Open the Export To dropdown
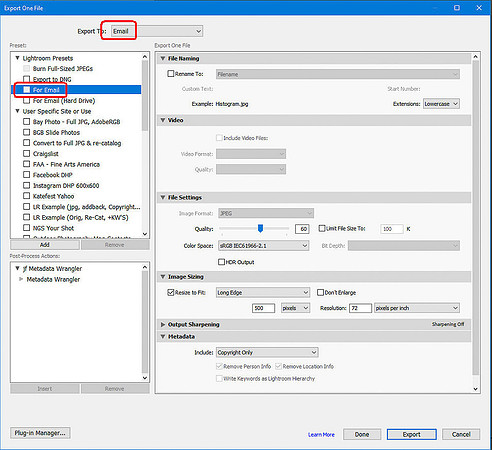The height and width of the screenshot is (450, 492). [157, 31]
